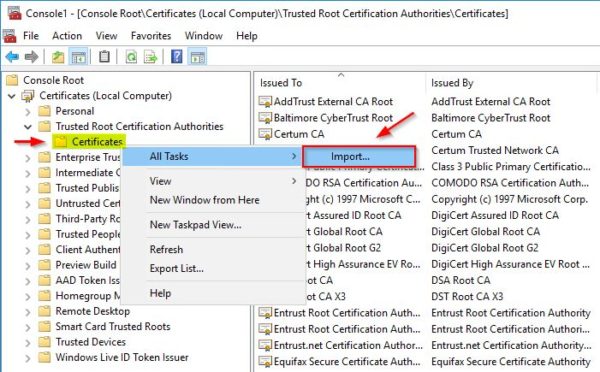600x372 pixels.
Task: Click the Certum CA certificate icon
Action: click(x=265, y=134)
